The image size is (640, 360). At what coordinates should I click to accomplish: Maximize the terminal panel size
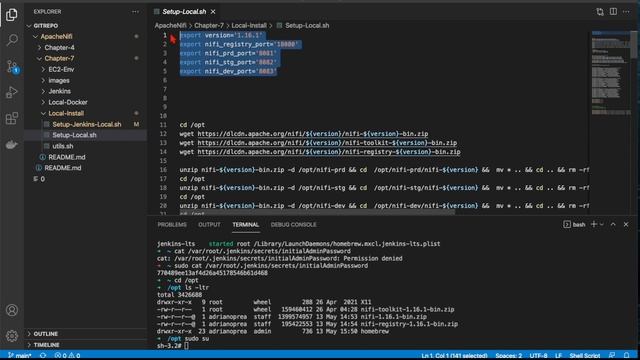pos(613,224)
